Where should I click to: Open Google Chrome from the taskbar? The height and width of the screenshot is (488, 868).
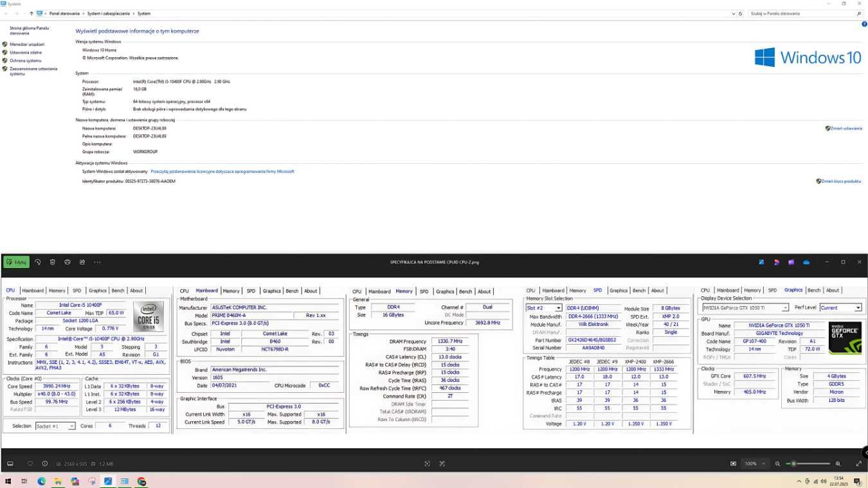[x=141, y=481]
